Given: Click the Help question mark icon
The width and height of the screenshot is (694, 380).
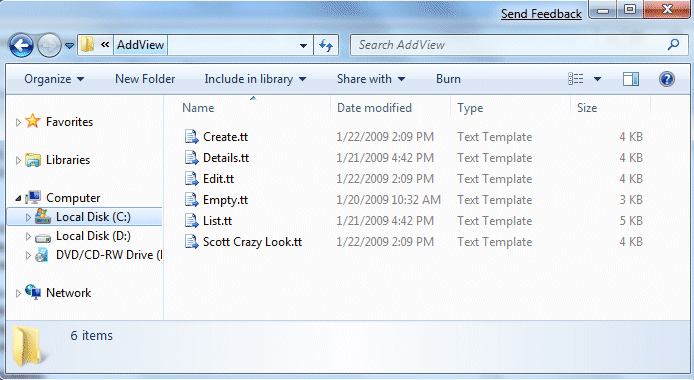Looking at the screenshot, I should pyautogui.click(x=667, y=79).
